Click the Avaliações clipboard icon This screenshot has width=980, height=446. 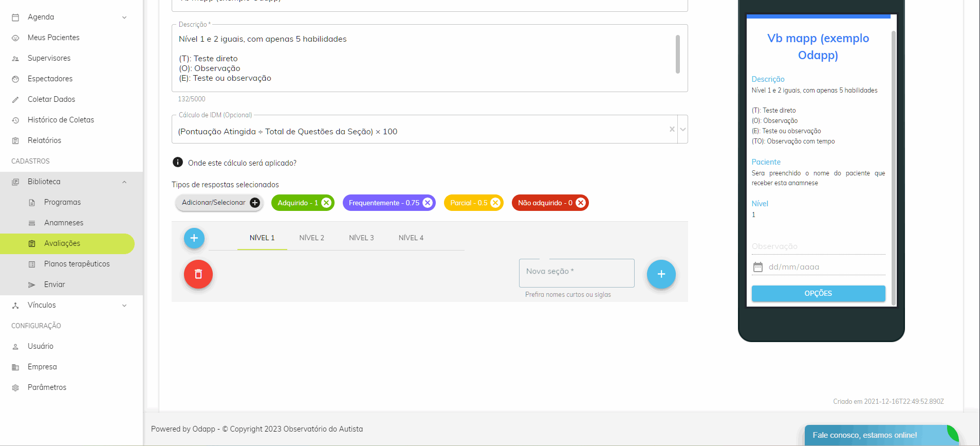coord(32,244)
